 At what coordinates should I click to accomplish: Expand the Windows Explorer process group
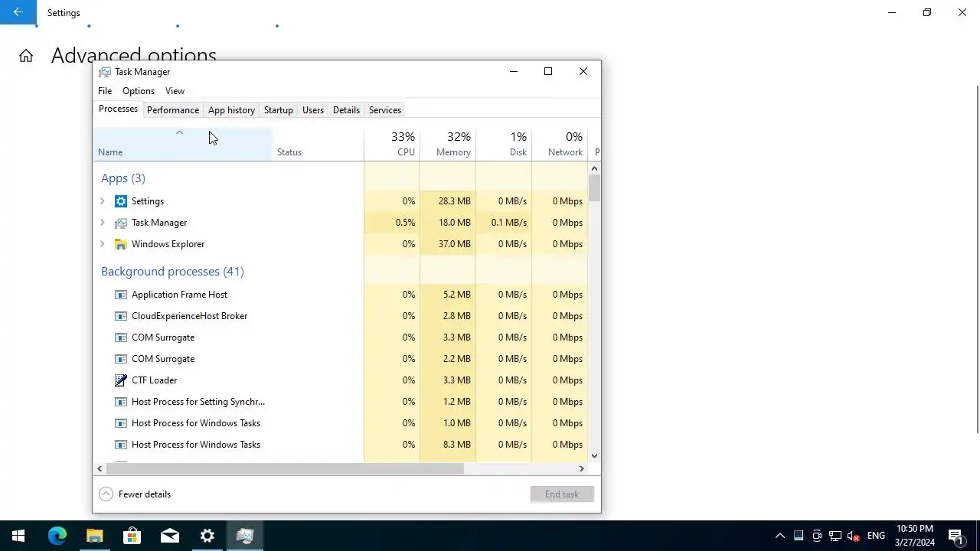(103, 244)
